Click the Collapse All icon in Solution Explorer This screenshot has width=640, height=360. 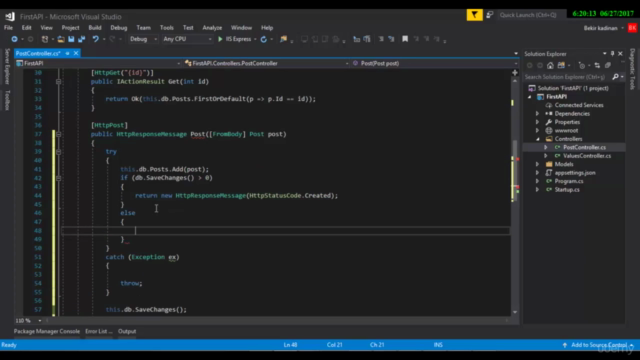click(608, 65)
